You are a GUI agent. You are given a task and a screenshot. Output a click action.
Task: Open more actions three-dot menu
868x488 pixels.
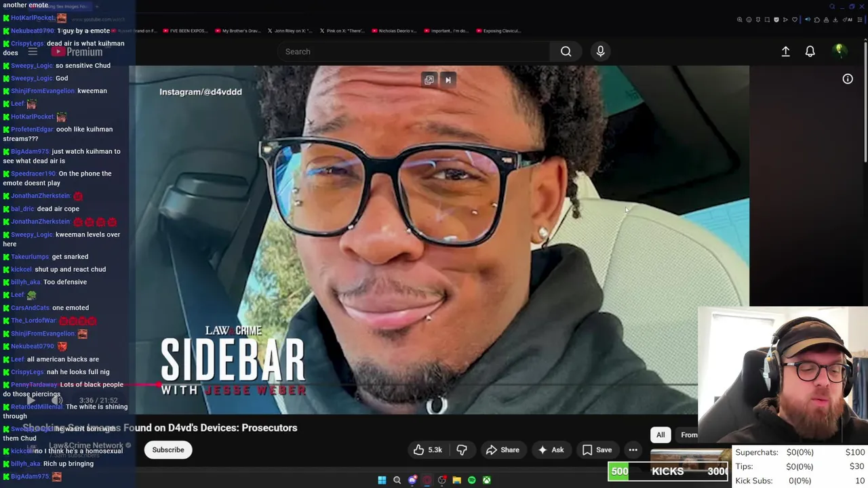pyautogui.click(x=633, y=450)
